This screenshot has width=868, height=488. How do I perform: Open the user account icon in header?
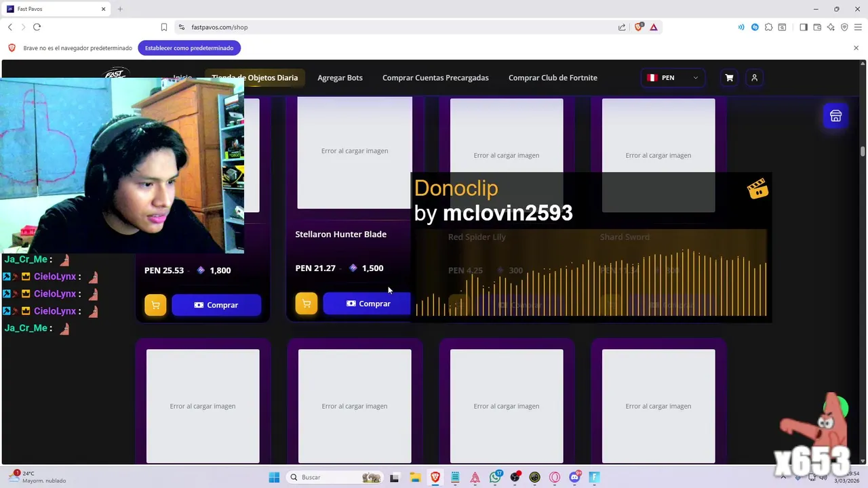click(754, 78)
